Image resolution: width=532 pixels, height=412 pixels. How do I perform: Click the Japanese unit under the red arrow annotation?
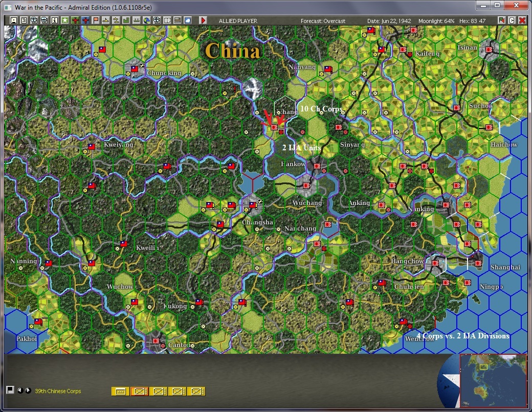click(x=274, y=127)
